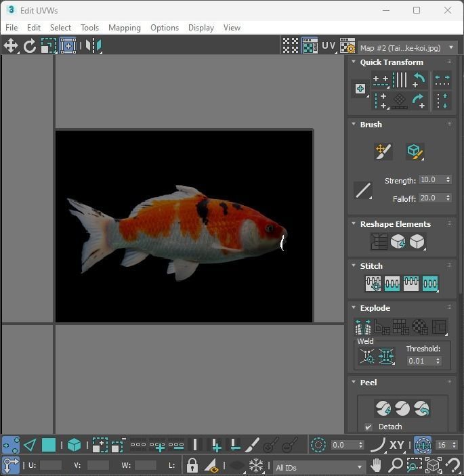Viewport: 464px width, 476px height.
Task: Click Stitch To Source icon
Action: pyautogui.click(x=411, y=284)
